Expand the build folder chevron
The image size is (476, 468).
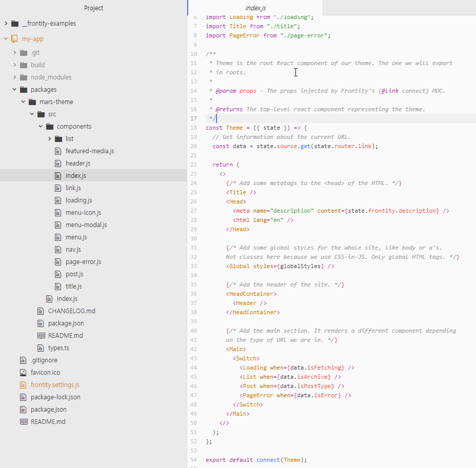(14, 65)
